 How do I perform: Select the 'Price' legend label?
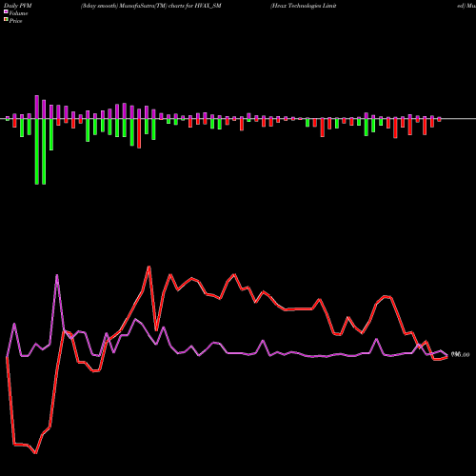[x=15, y=21]
